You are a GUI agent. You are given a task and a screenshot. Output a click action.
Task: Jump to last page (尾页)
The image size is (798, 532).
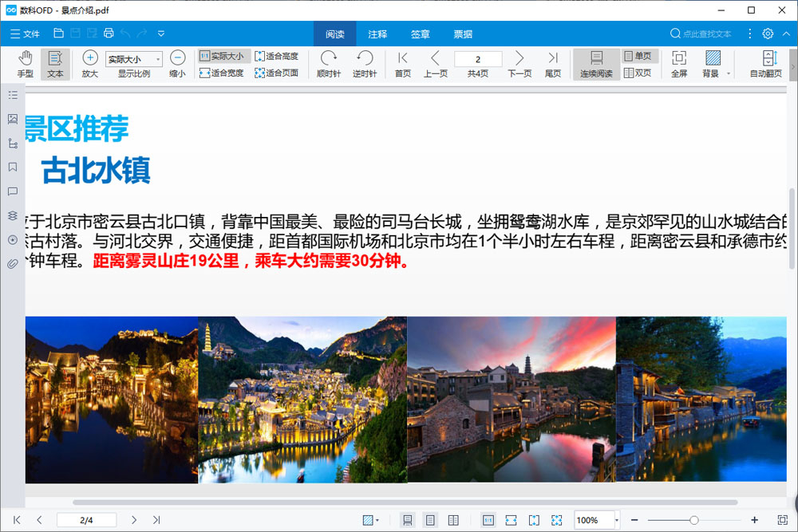tap(553, 63)
